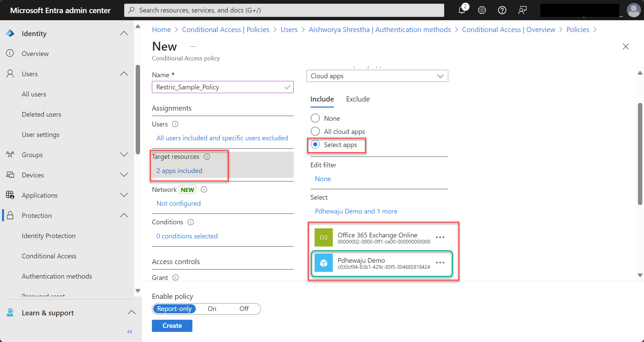Go to Aishworya Shrestha Authentication methods breadcrumb
This screenshot has width=644, height=342.
tap(380, 30)
